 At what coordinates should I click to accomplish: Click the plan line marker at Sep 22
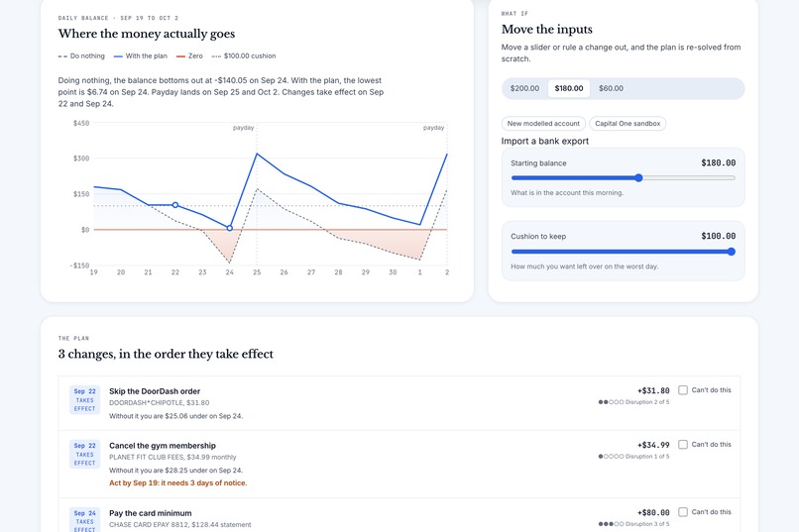pyautogui.click(x=175, y=205)
